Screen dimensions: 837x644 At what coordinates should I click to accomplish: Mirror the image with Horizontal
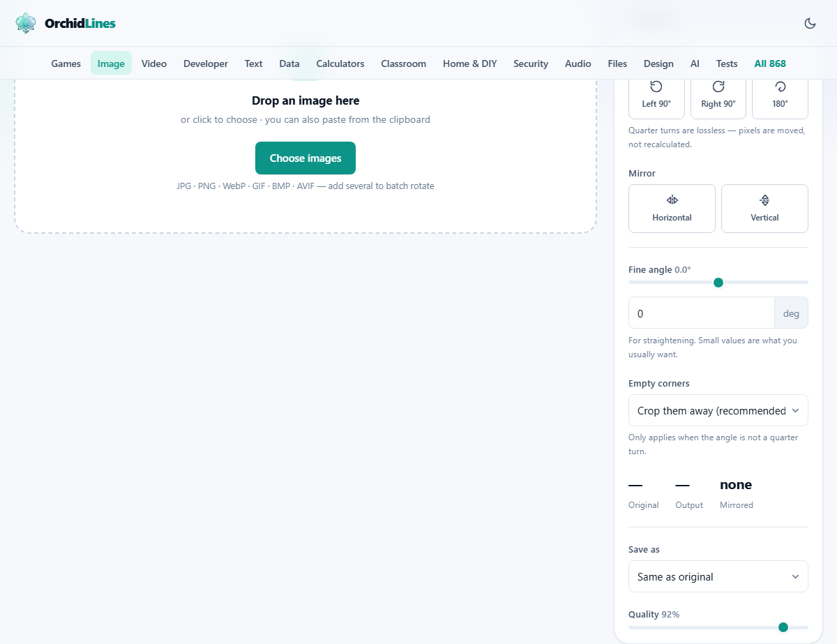[x=672, y=209]
